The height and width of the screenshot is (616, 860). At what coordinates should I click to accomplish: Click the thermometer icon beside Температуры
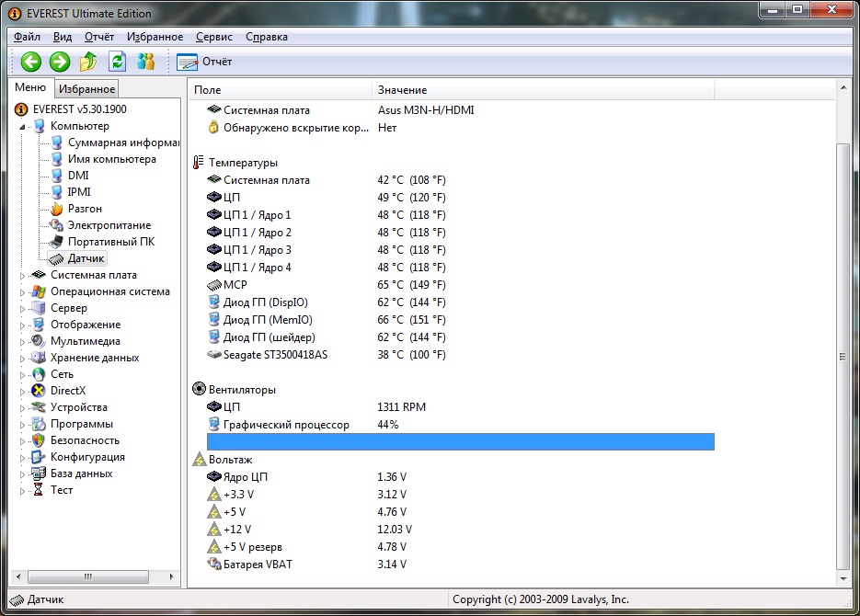click(199, 162)
